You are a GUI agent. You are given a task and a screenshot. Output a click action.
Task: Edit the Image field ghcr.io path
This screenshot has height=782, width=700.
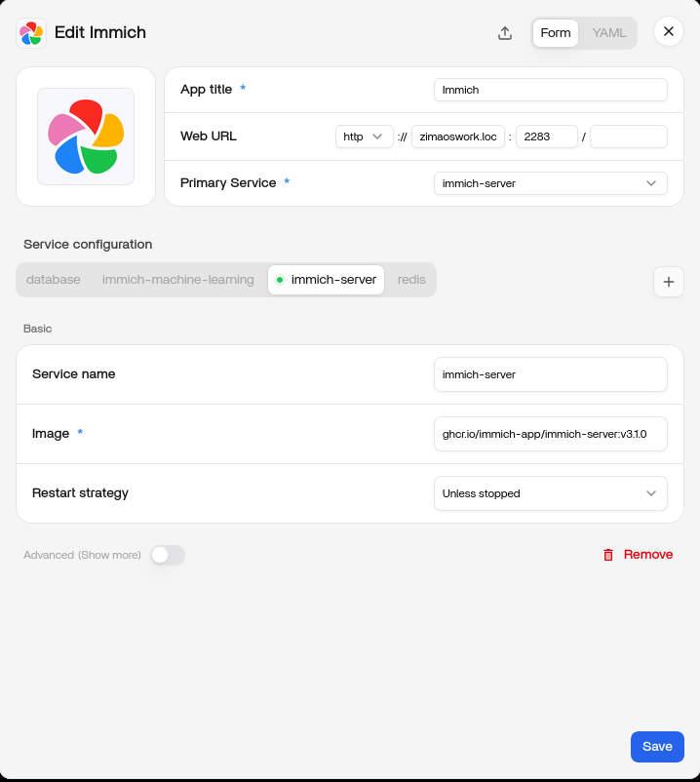(551, 434)
